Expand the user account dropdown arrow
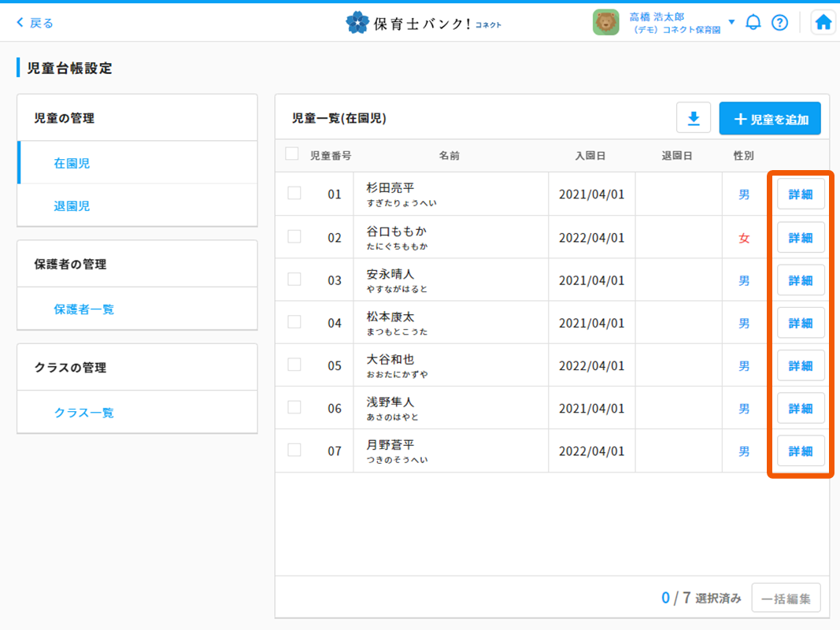This screenshot has height=630, width=840. [x=731, y=22]
